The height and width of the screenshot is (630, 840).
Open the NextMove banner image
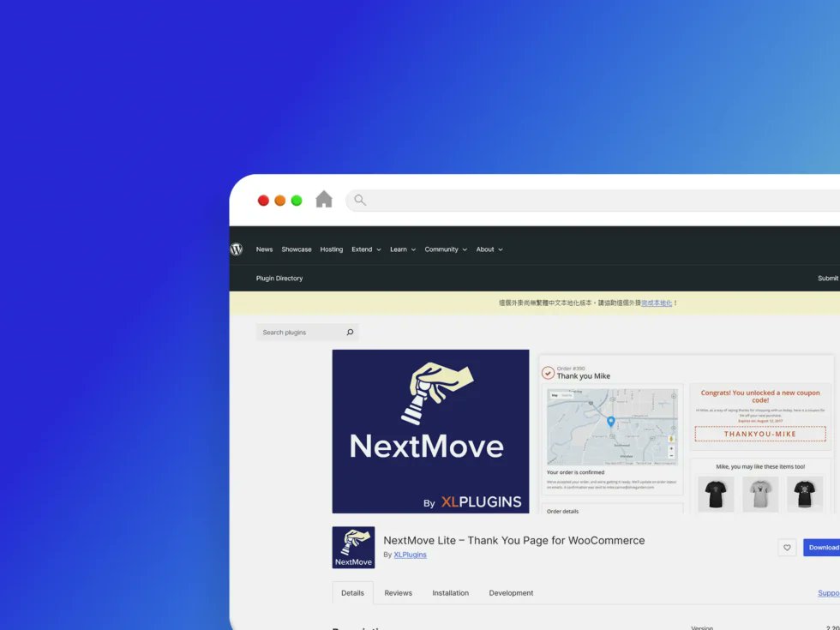pos(430,431)
